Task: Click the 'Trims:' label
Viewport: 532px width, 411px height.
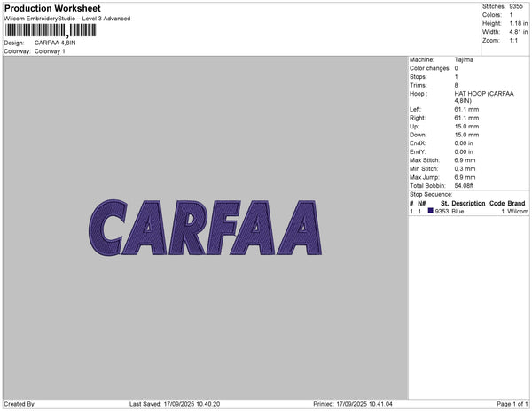Action: (418, 85)
